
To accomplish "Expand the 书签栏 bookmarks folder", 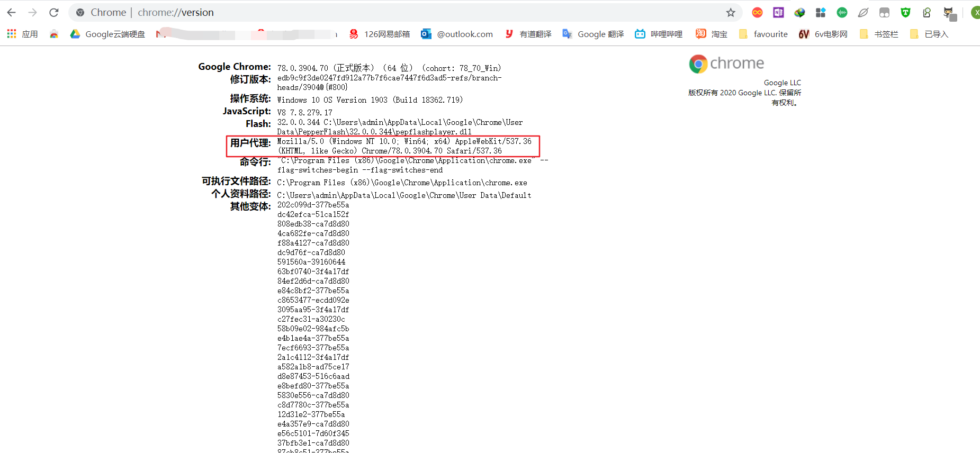I will pos(879,34).
